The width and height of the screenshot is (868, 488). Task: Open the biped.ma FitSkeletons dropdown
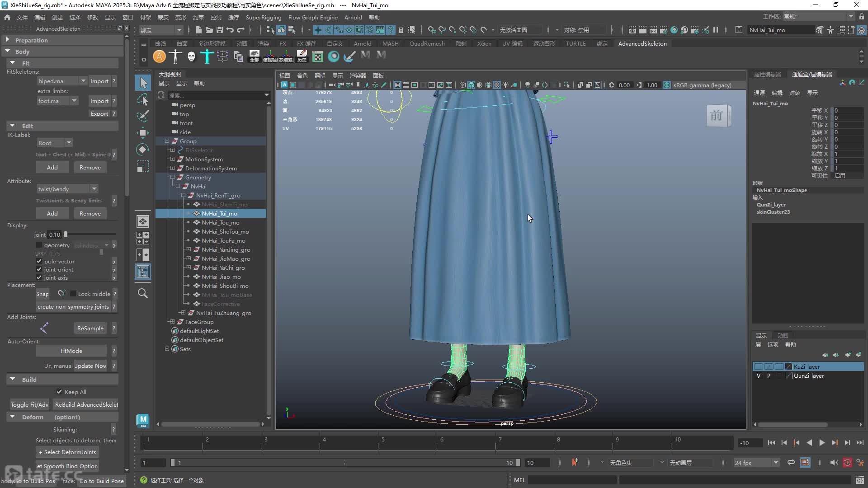tap(62, 81)
